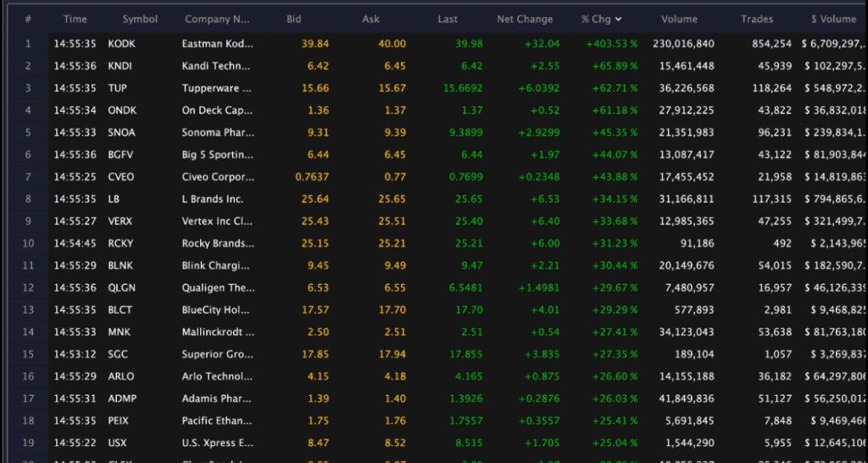Select the KODK symbol row
The width and height of the screenshot is (868, 463).
click(122, 44)
